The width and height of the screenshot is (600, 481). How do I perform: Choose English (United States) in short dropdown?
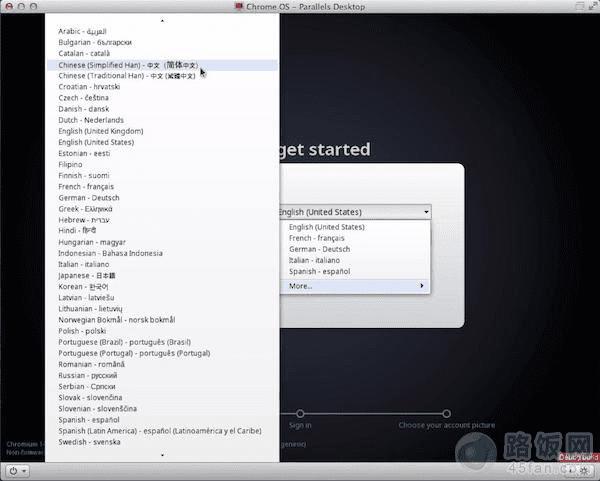tap(355, 227)
